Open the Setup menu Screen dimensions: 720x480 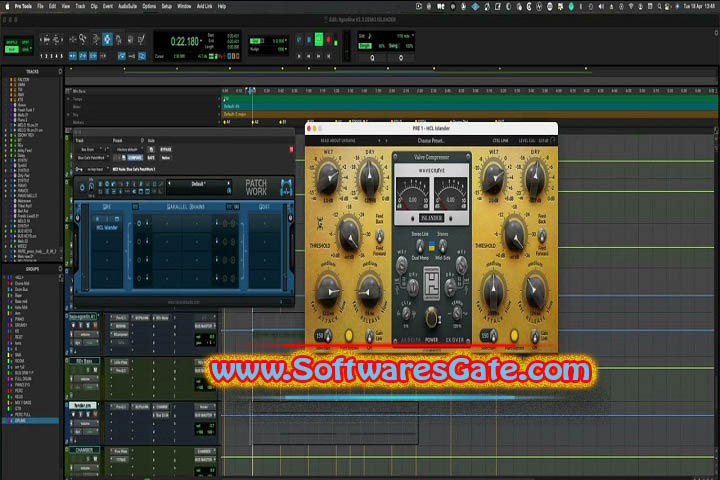coord(167,6)
